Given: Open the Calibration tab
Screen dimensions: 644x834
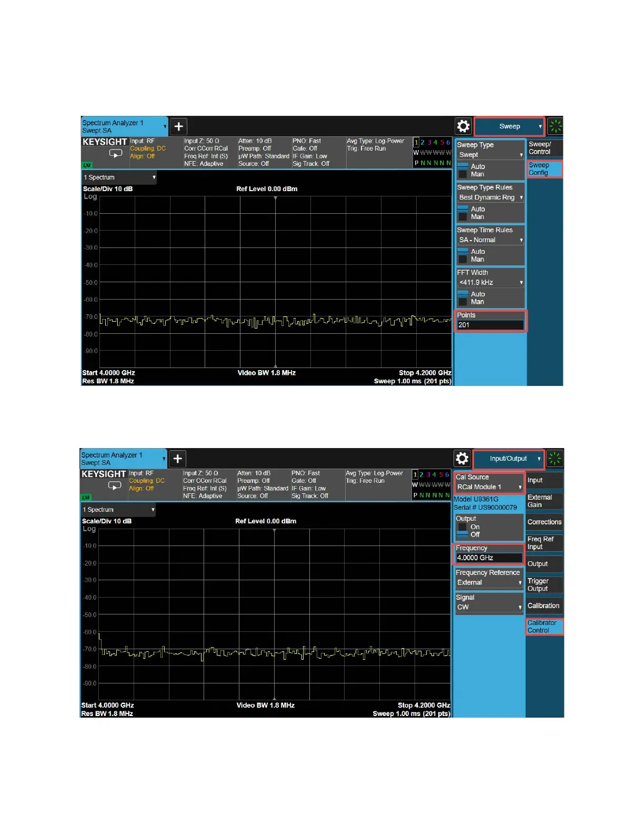Looking at the screenshot, I should [x=544, y=606].
